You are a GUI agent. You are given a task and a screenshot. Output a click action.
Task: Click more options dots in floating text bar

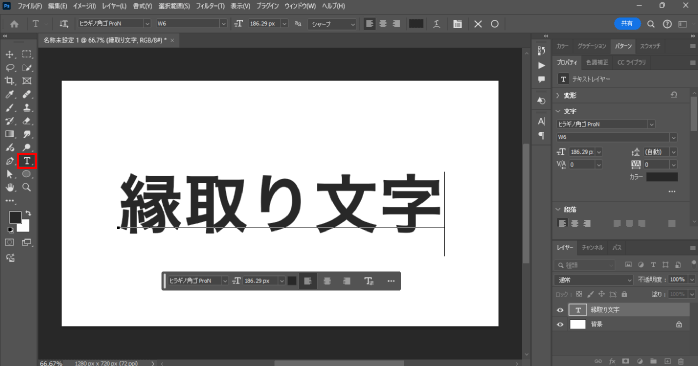[x=391, y=281]
